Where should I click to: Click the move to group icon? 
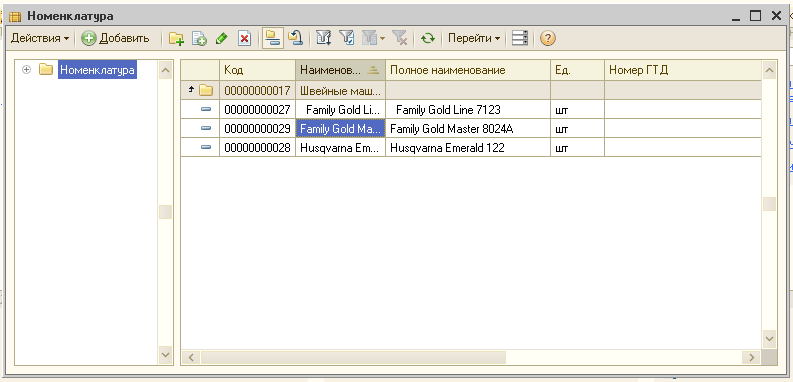(295, 38)
